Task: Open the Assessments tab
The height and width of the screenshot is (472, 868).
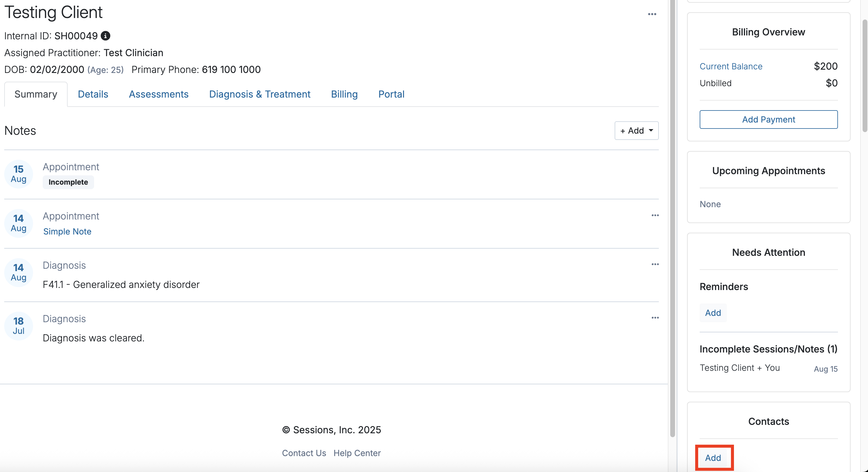Action: 158,94
